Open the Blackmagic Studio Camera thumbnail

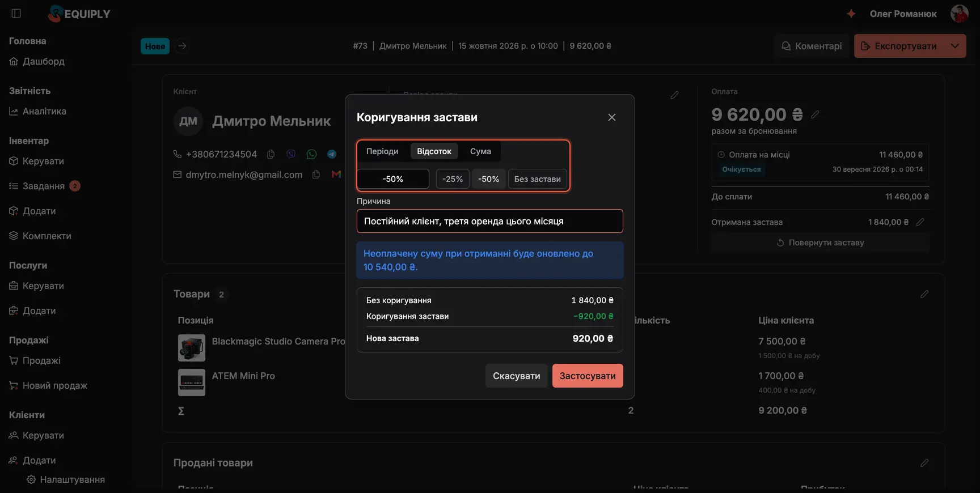(x=192, y=348)
